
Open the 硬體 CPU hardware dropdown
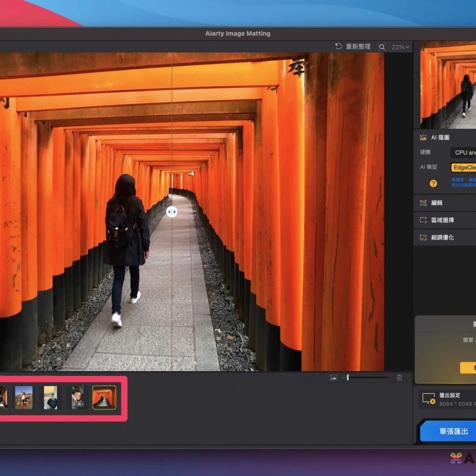(463, 153)
